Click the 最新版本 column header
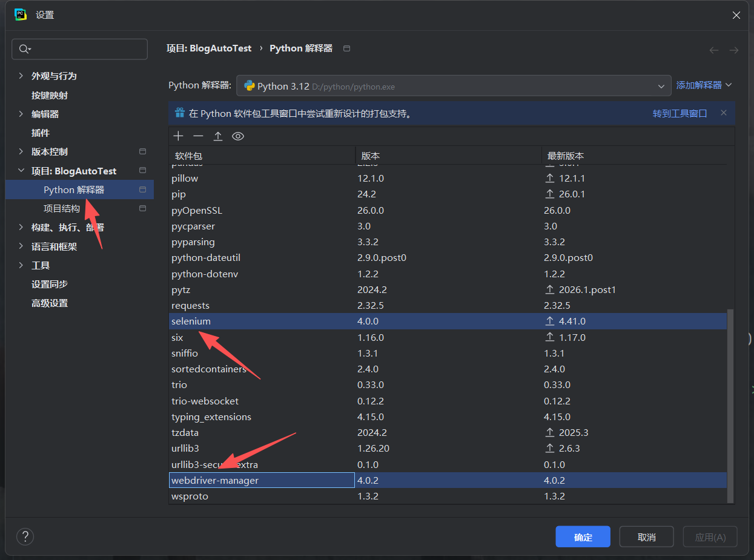This screenshot has width=754, height=560. click(x=634, y=156)
